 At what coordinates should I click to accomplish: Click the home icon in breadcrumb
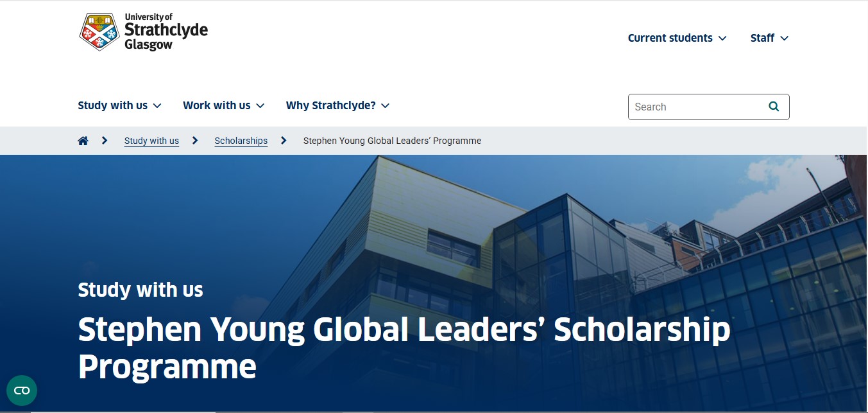pos(83,141)
